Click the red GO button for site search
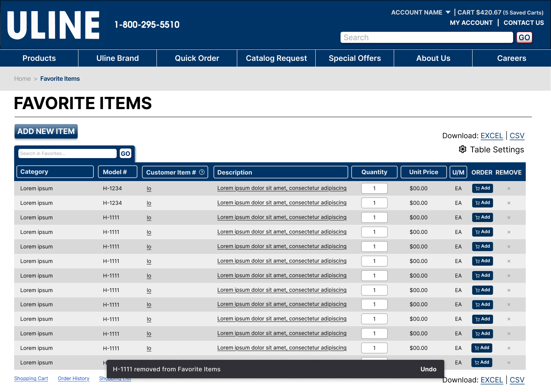The width and height of the screenshot is (551, 392). click(x=524, y=38)
